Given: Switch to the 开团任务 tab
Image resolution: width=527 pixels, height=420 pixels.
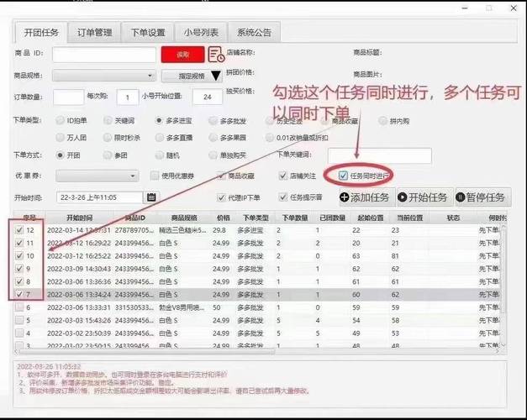Looking at the screenshot, I should point(41,33).
